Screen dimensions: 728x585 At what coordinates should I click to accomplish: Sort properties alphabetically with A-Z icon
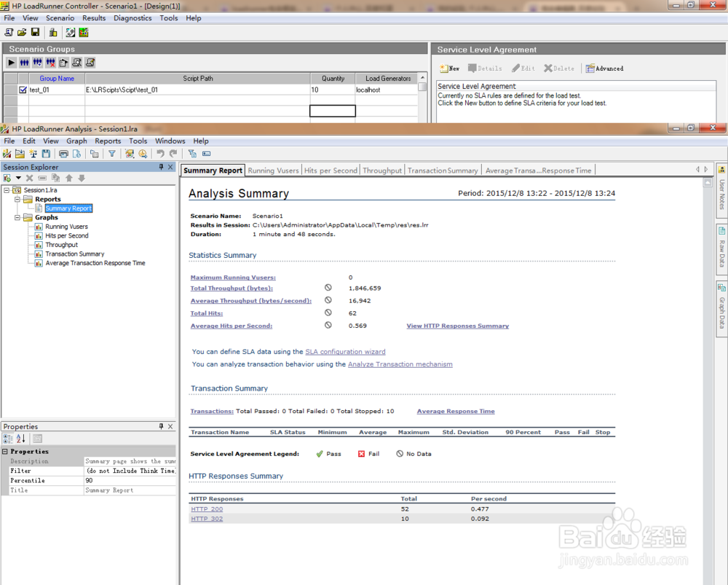pyautogui.click(x=21, y=438)
